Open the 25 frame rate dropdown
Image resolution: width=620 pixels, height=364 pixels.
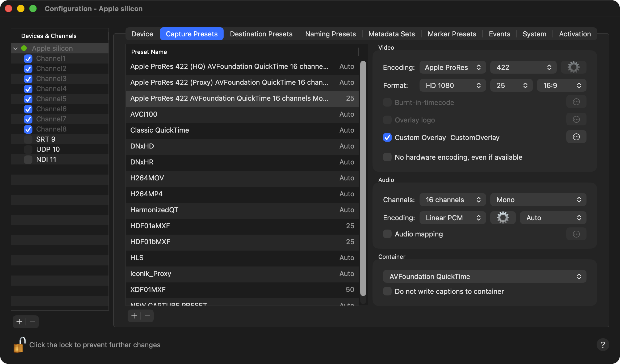tap(511, 85)
